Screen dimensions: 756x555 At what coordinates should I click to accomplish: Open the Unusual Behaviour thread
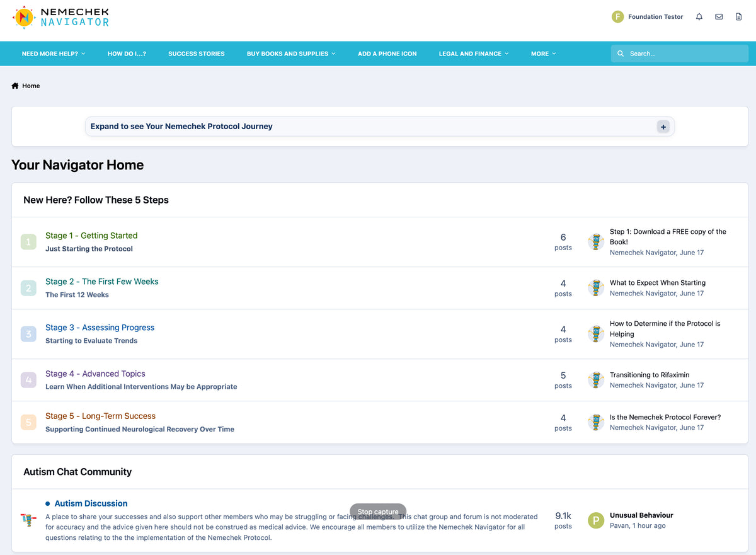tap(641, 515)
